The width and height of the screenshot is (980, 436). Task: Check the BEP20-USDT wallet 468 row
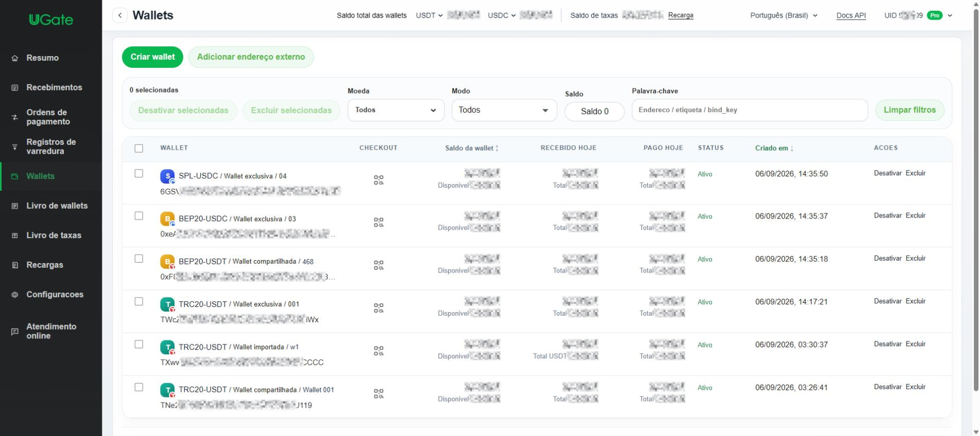point(139,259)
